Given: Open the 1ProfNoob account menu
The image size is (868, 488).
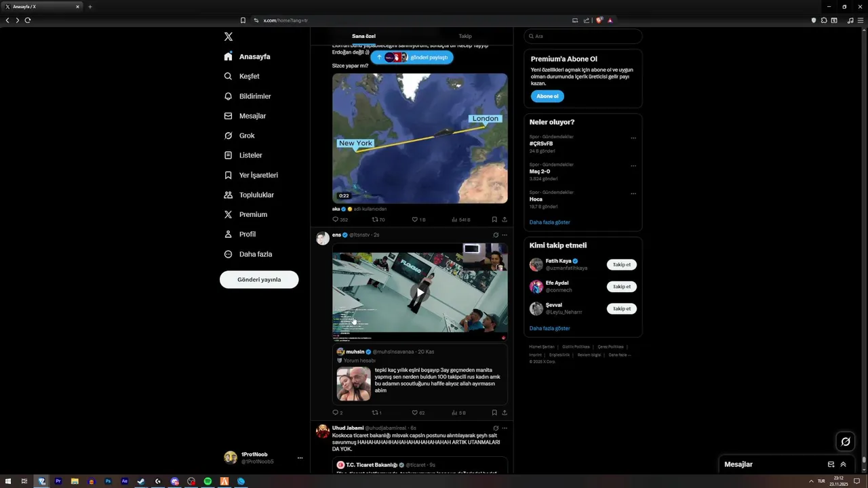Looking at the screenshot, I should point(263,457).
